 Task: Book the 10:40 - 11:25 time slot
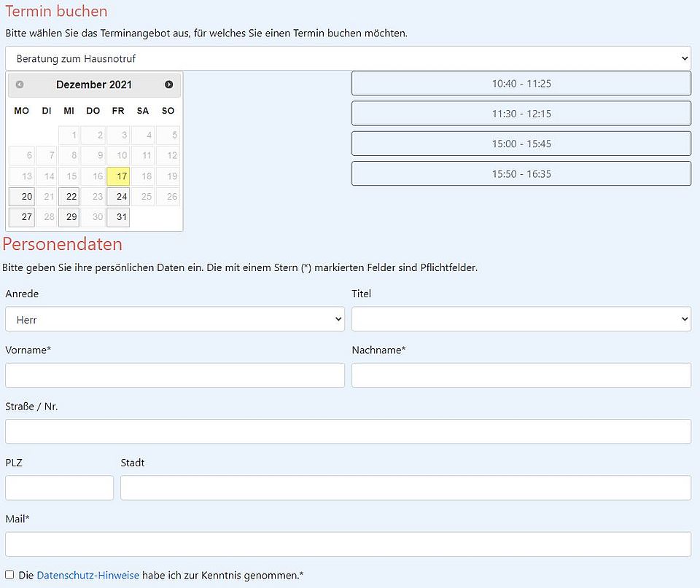pos(521,84)
